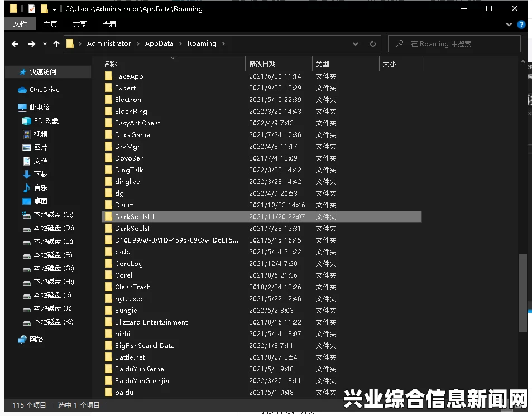Click the search box 在 Roaming 中搜索
The width and height of the screenshot is (532, 416).
(x=454, y=43)
